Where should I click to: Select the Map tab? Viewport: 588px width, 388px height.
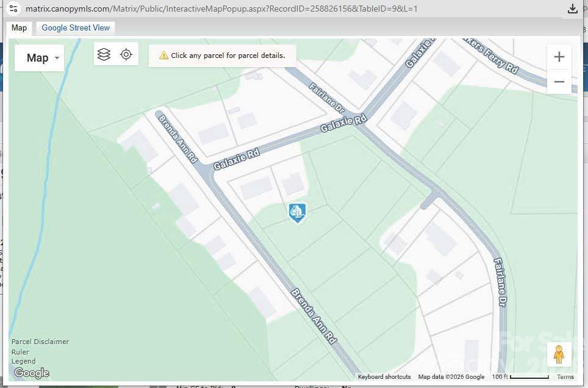(20, 27)
